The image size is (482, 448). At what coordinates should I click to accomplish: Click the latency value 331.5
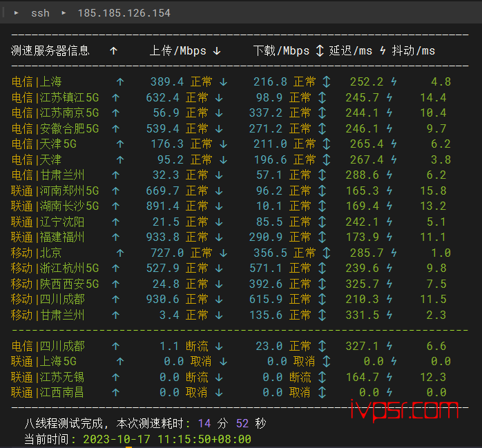tap(363, 315)
